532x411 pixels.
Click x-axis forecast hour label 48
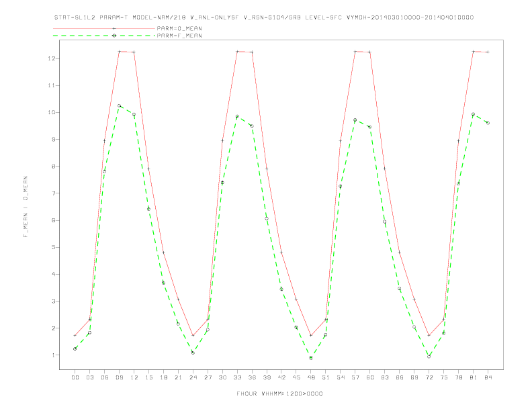click(311, 377)
